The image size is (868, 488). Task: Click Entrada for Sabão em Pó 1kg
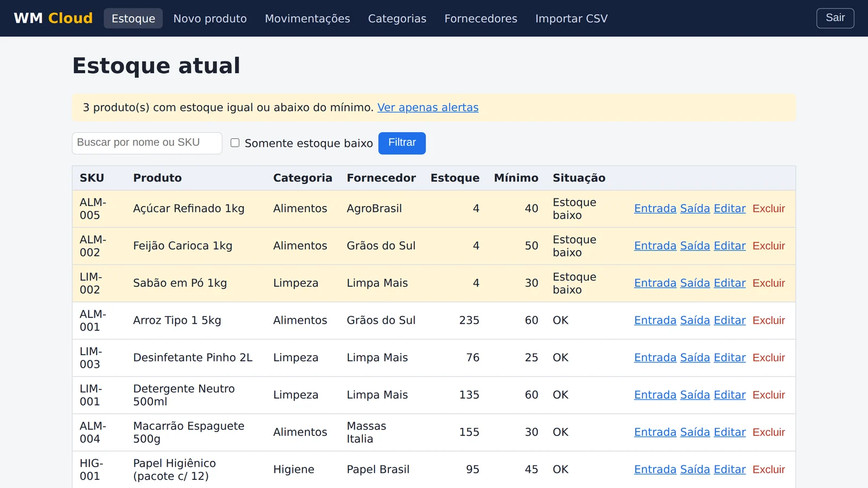click(x=655, y=283)
